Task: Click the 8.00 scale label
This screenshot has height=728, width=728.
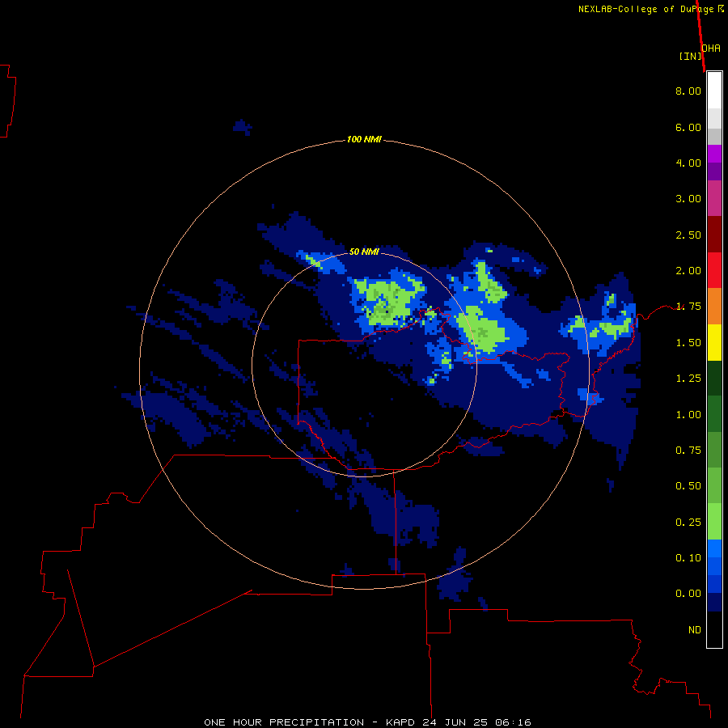Action: coord(688,91)
